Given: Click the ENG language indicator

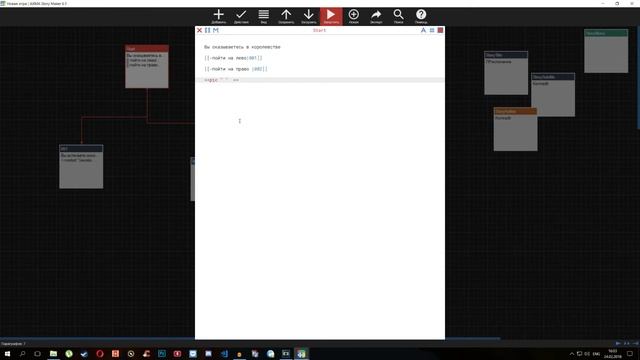Looking at the screenshot, I should point(596,354).
